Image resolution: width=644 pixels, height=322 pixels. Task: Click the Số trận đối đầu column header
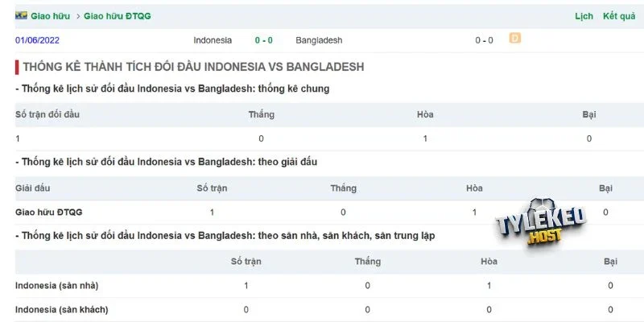(47, 114)
